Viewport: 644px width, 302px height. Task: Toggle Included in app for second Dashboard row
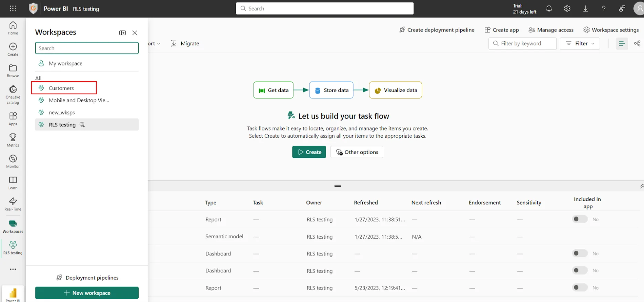pos(580,270)
